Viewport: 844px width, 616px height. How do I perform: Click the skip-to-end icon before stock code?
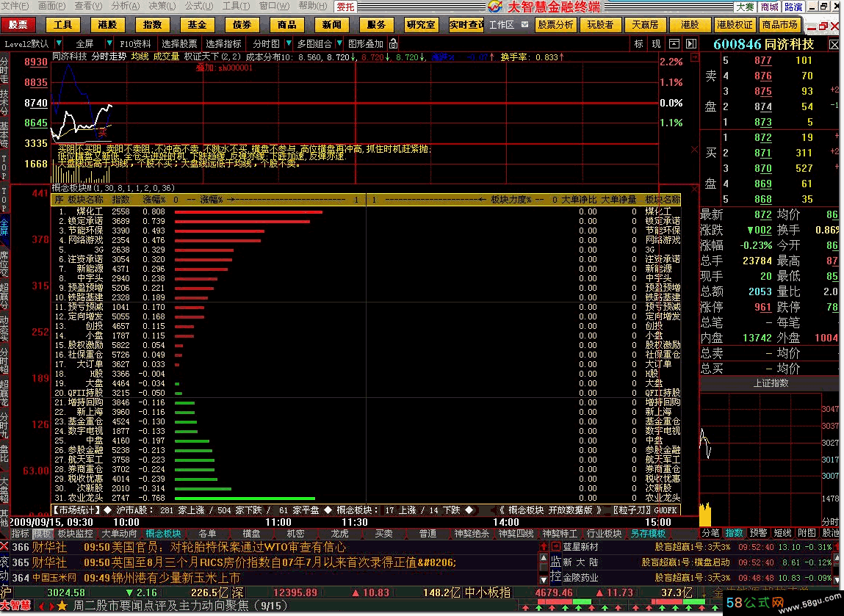[692, 44]
